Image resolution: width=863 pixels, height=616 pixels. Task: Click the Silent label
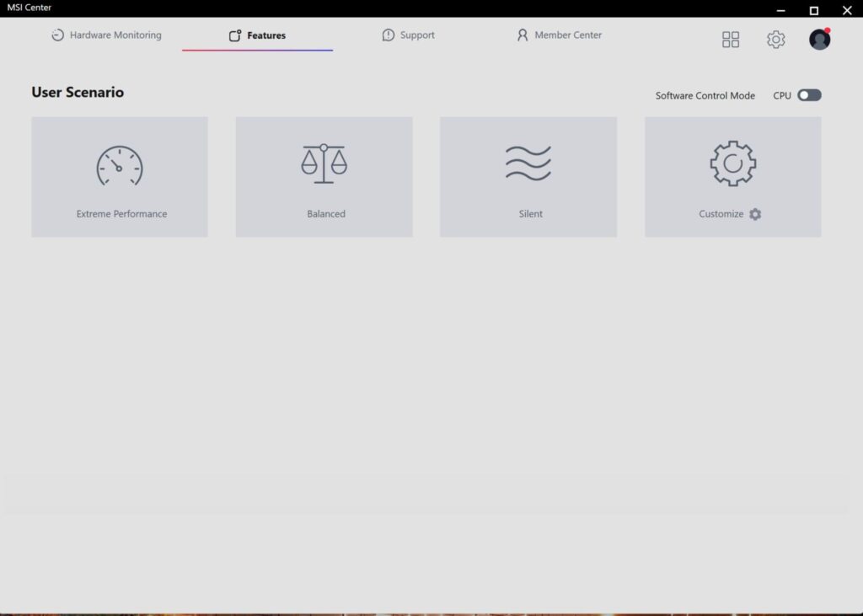[x=531, y=214]
